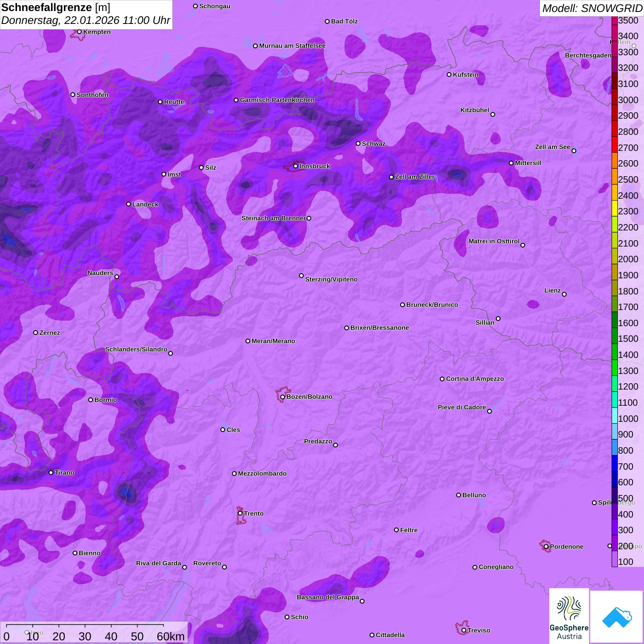The width and height of the screenshot is (644, 644).
Task: Click the Zernez city marker dot
Action: click(35, 333)
